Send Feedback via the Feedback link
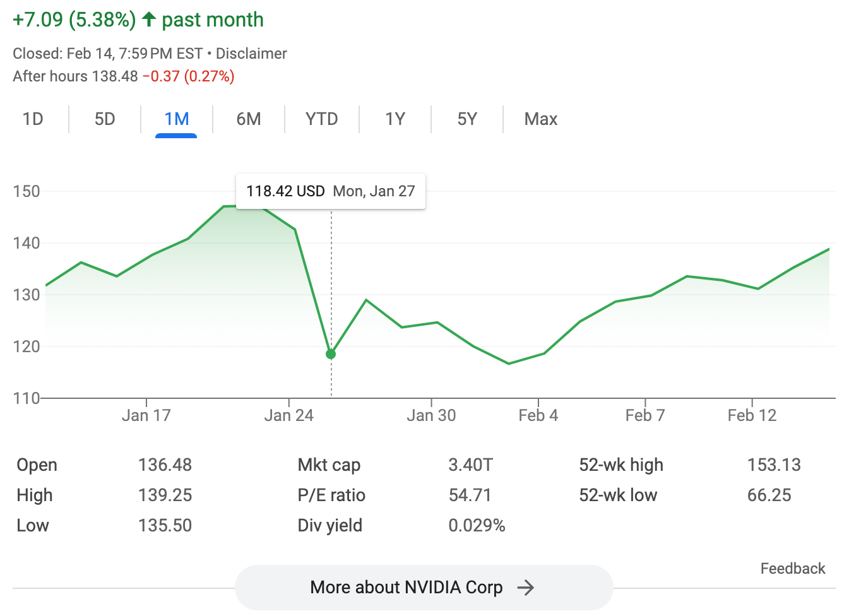The height and width of the screenshot is (616, 861). pyautogui.click(x=793, y=569)
